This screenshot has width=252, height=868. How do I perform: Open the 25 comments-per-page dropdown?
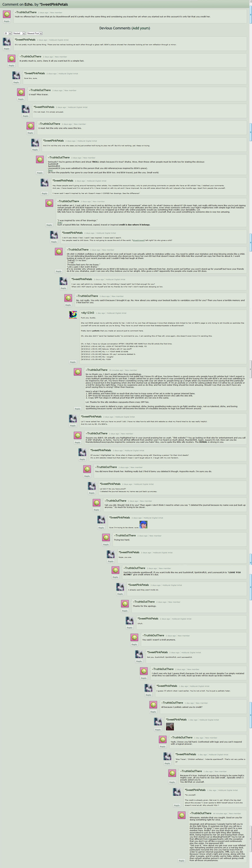[8, 33]
